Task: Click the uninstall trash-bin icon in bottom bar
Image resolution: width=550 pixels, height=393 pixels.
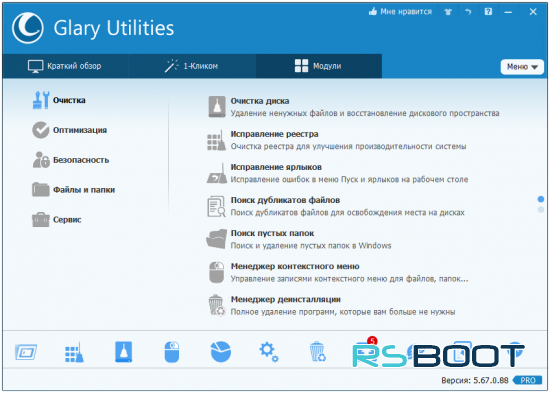Action: (317, 352)
